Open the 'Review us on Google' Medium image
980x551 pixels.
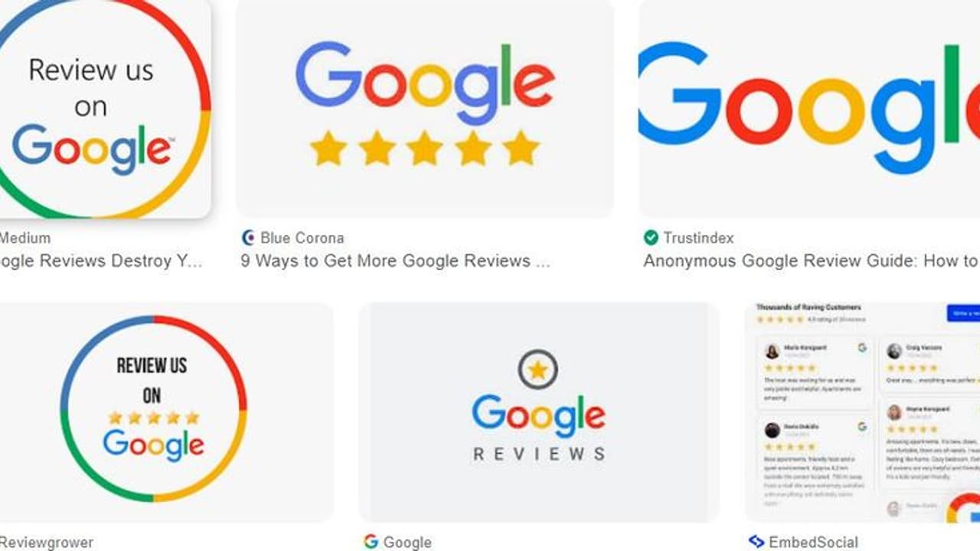point(105,109)
